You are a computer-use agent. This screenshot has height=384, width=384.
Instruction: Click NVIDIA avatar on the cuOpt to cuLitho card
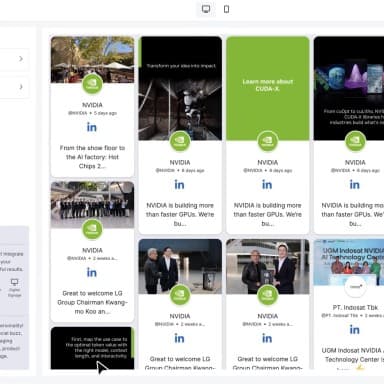355,141
